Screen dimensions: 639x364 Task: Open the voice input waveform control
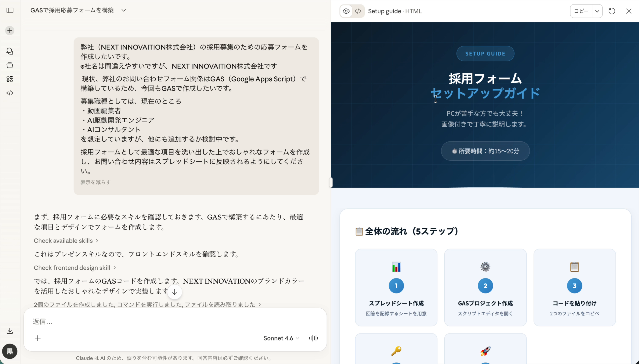(313, 338)
